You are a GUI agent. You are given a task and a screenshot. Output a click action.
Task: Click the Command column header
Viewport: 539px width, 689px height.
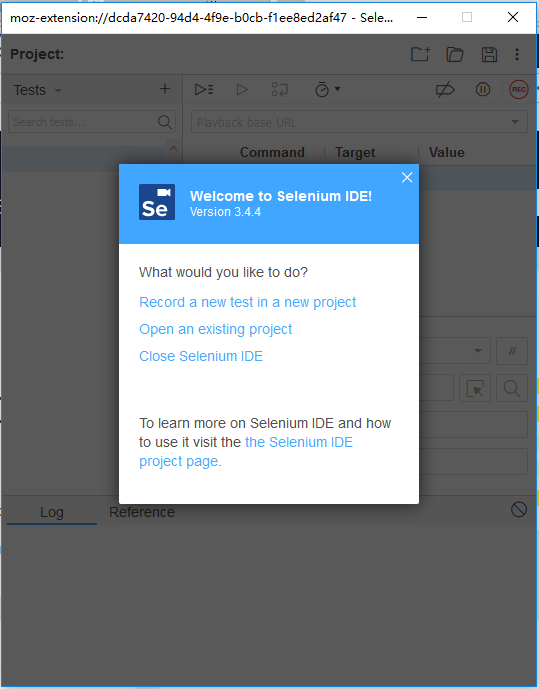click(x=272, y=152)
